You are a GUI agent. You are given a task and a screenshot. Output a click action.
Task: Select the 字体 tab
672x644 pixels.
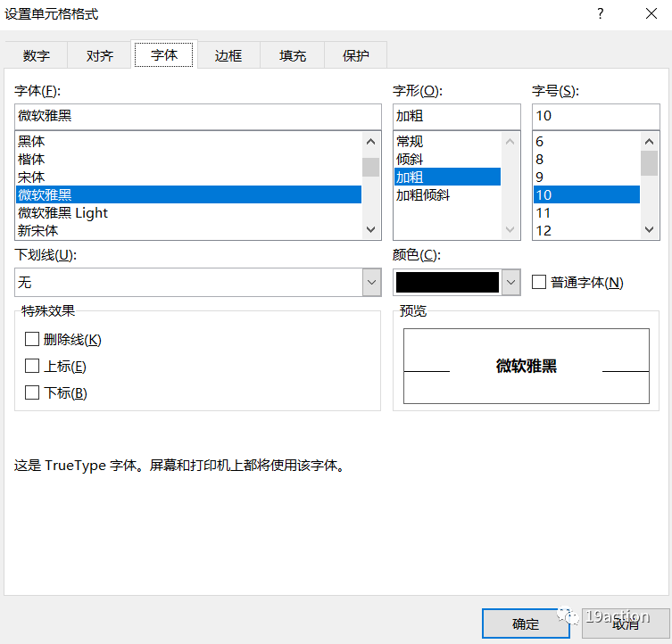coord(163,54)
